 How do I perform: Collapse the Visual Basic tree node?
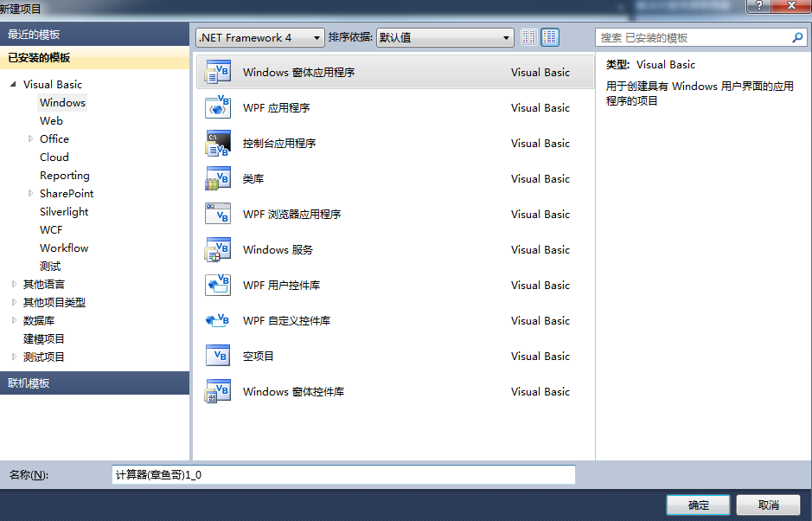tap(14, 84)
